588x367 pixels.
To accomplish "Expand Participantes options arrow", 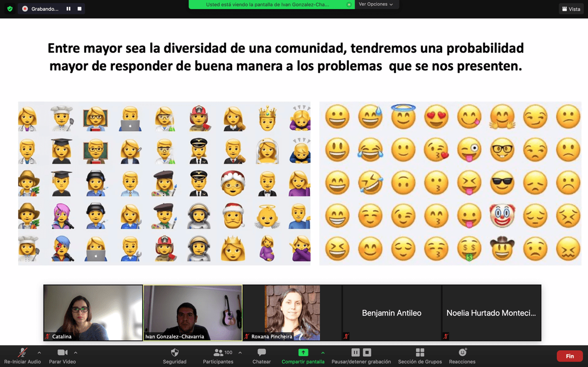I will pos(240,353).
